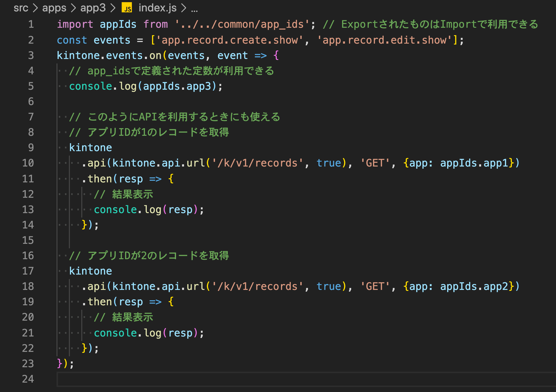Click the 'GET' string on line 18
This screenshot has height=392, width=556.
point(375,286)
